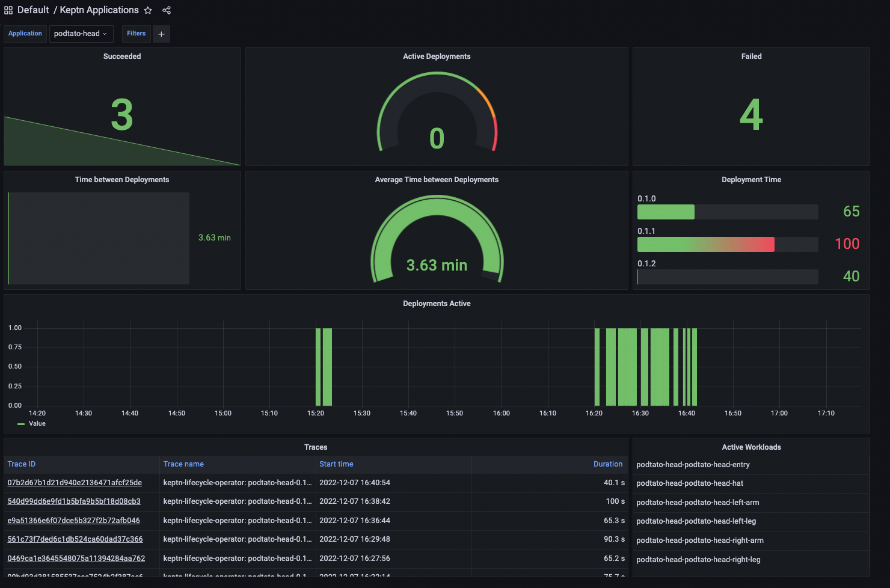
Task: Open sharing options via the share icon
Action: tap(166, 10)
